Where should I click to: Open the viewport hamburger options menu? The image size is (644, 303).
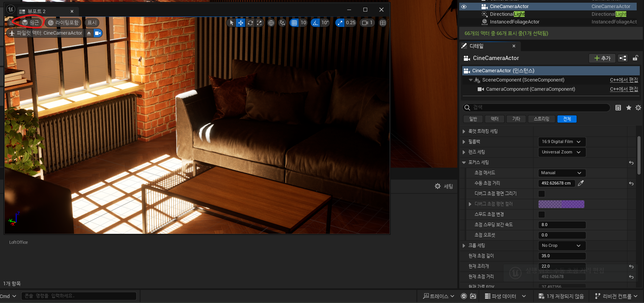coord(11,23)
